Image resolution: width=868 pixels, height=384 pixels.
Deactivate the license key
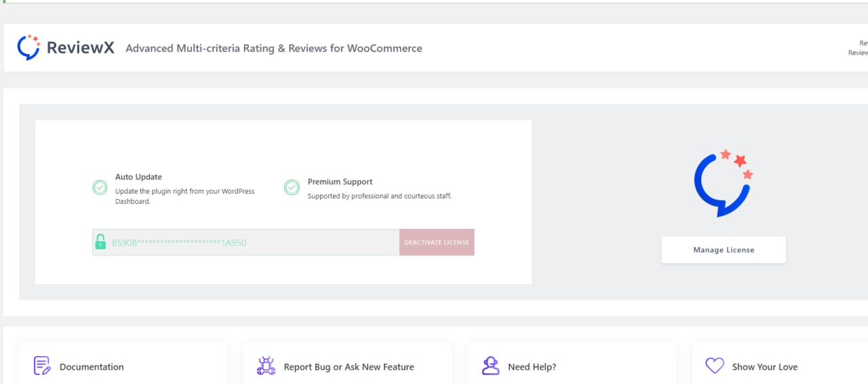pyautogui.click(x=437, y=242)
